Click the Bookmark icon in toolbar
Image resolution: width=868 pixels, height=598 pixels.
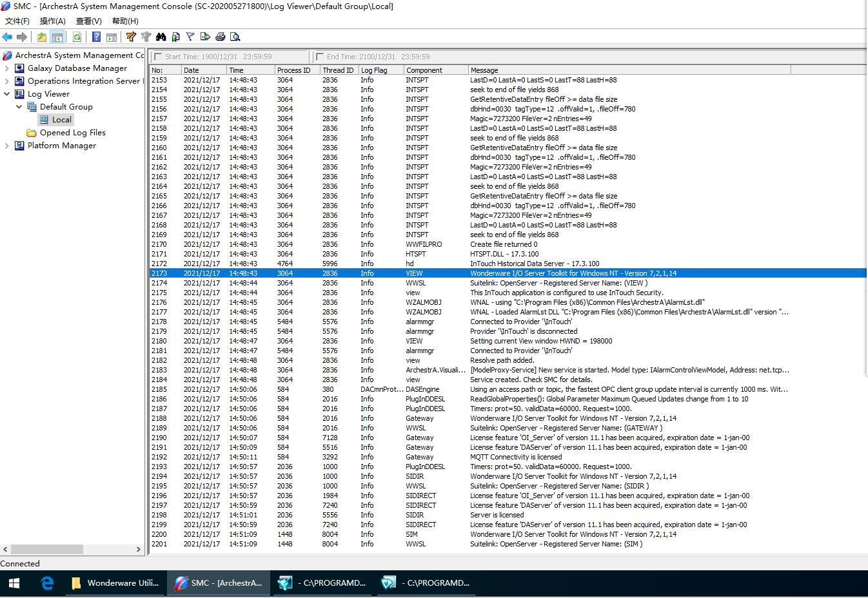click(175, 37)
